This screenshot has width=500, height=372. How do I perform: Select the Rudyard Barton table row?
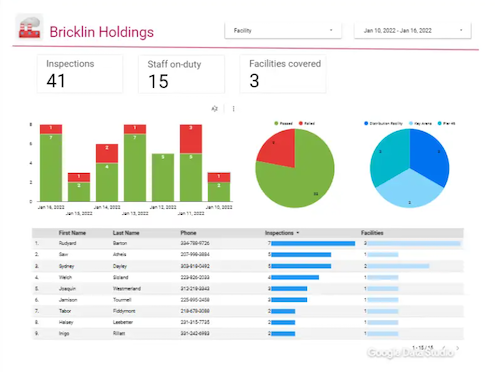pos(248,243)
